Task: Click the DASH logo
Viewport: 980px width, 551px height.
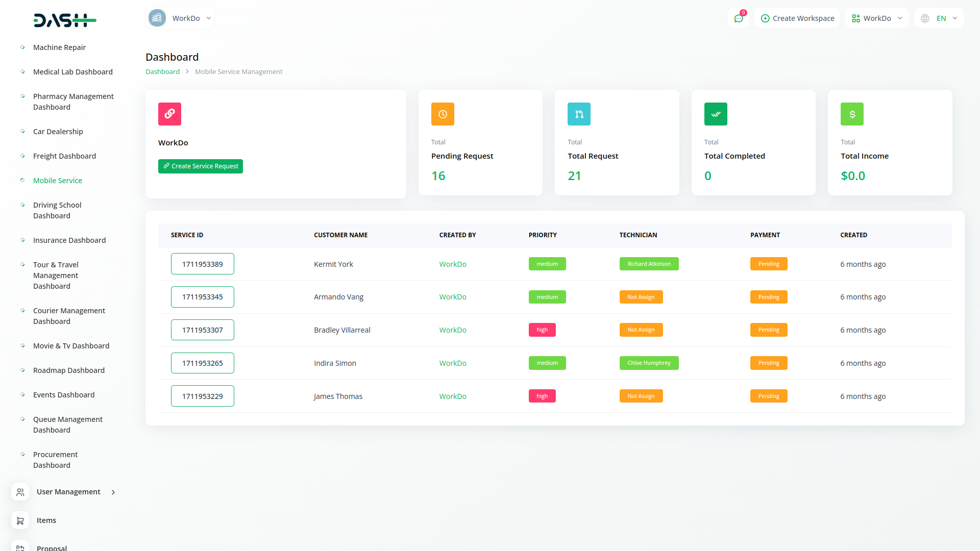Action: pyautogui.click(x=65, y=20)
